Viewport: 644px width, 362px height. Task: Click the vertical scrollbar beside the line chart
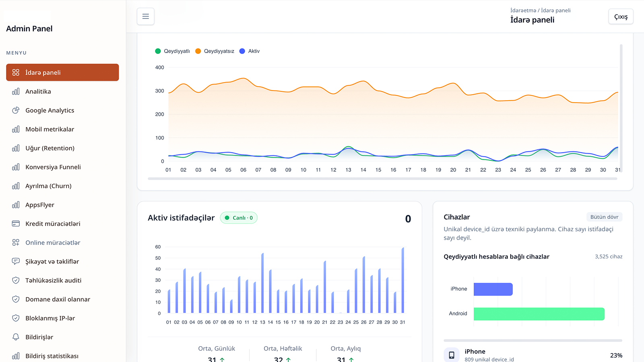pyautogui.click(x=621, y=108)
